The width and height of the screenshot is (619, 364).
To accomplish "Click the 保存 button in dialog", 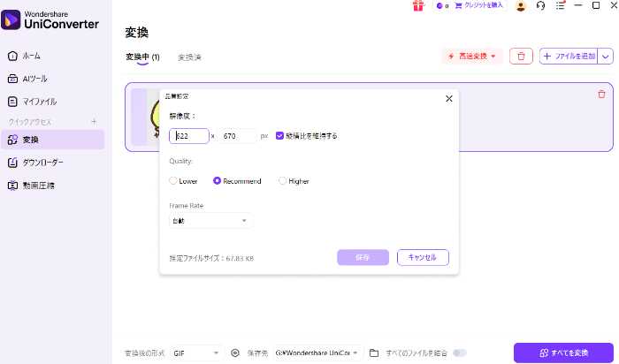I will pyautogui.click(x=363, y=257).
